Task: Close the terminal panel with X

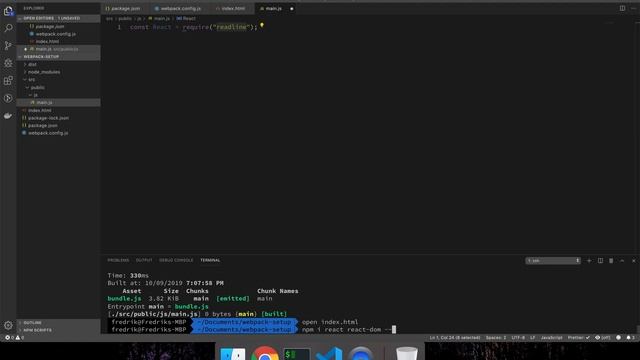Action: 633,260
